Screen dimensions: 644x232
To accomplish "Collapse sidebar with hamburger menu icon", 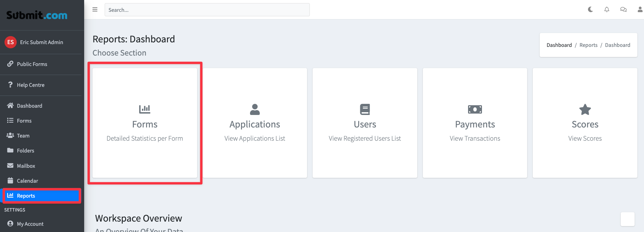I will pos(95,9).
